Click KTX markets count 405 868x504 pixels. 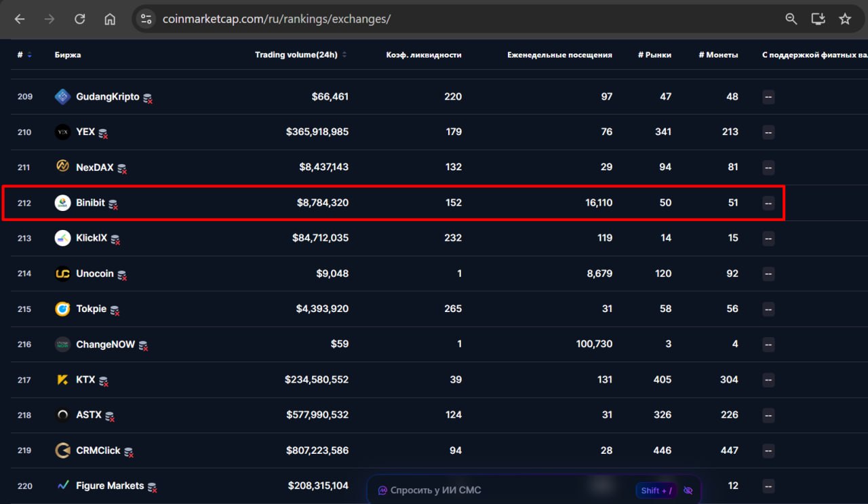coord(662,380)
